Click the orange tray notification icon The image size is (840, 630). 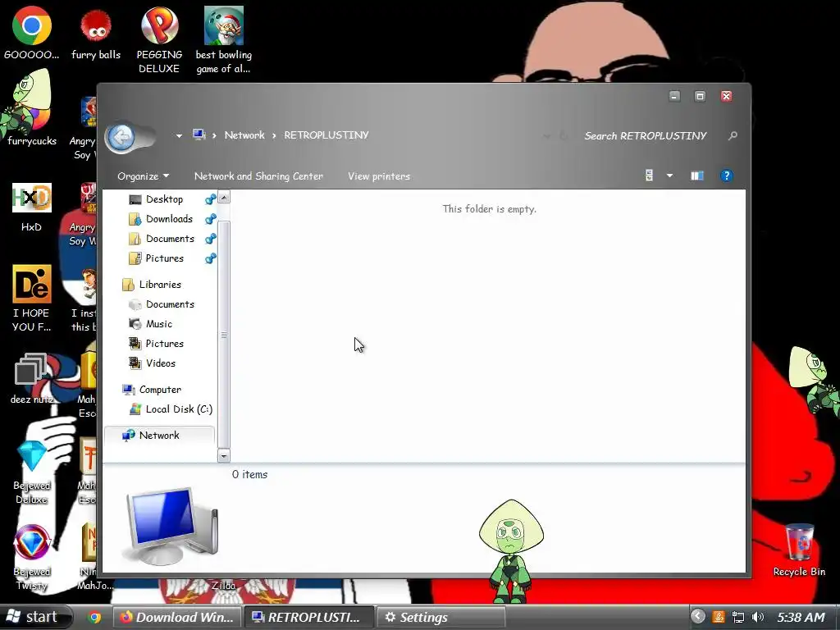pos(719,617)
